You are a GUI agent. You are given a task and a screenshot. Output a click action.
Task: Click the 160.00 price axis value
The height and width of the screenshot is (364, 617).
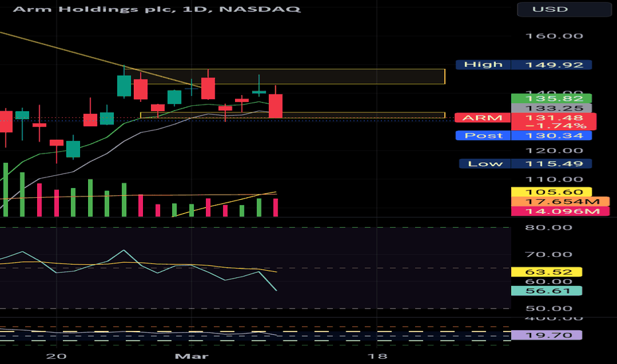point(554,36)
